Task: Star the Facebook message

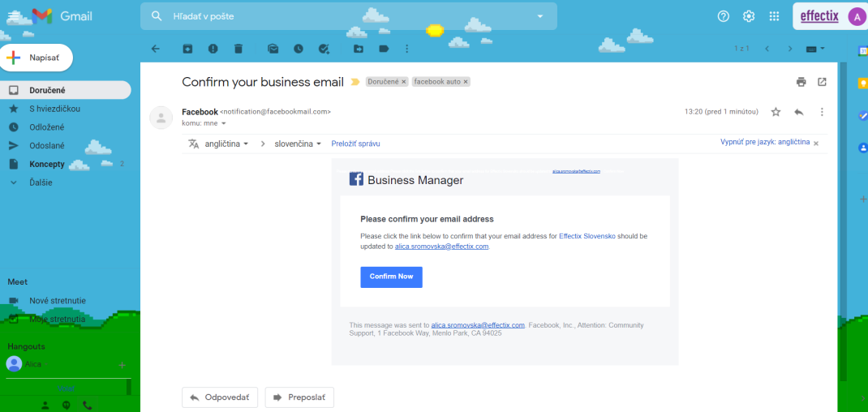Action: click(776, 112)
